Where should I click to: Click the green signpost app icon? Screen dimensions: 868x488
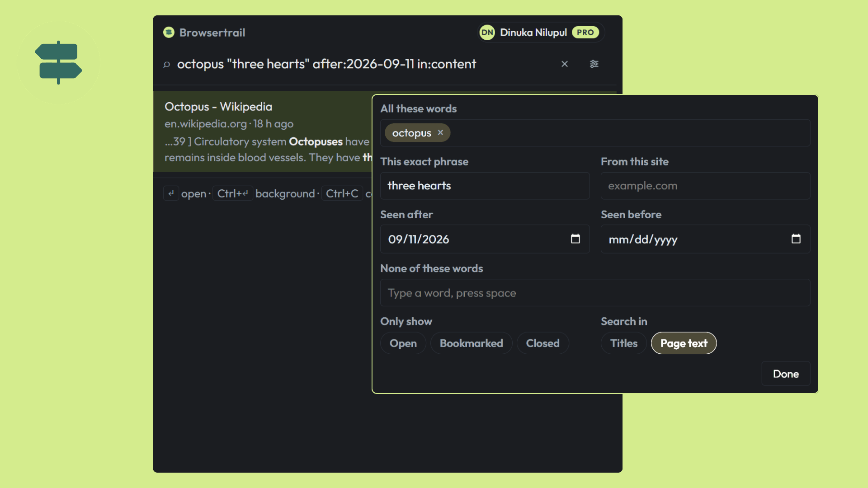[58, 62]
